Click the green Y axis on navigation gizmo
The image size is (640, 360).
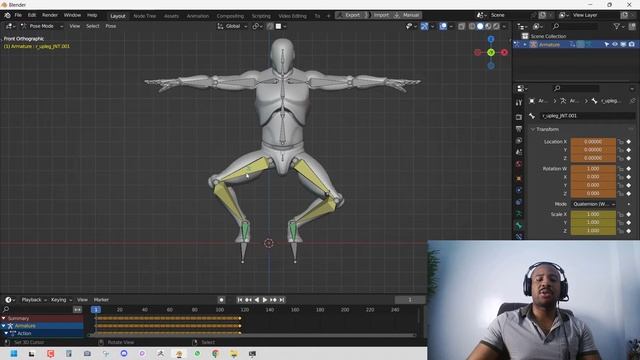click(491, 52)
